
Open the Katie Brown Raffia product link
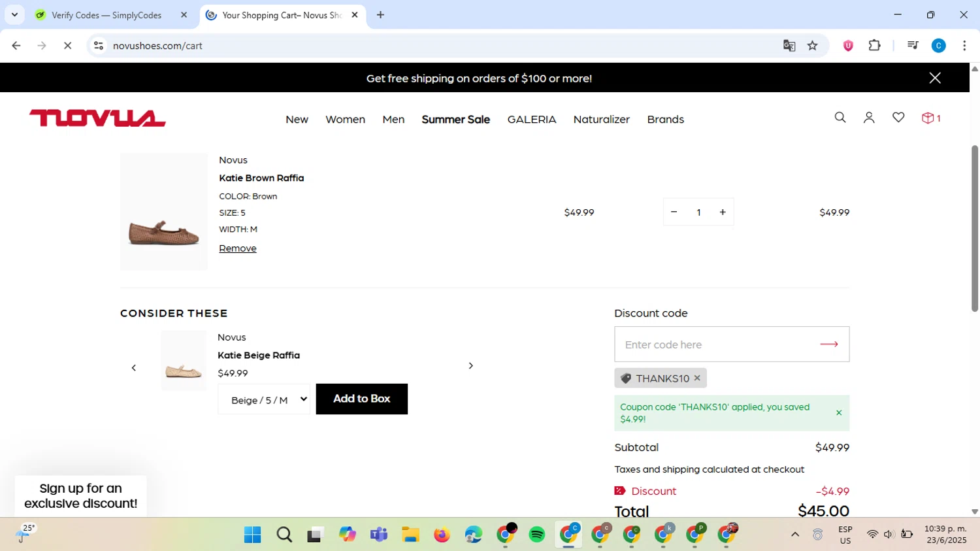(x=261, y=178)
